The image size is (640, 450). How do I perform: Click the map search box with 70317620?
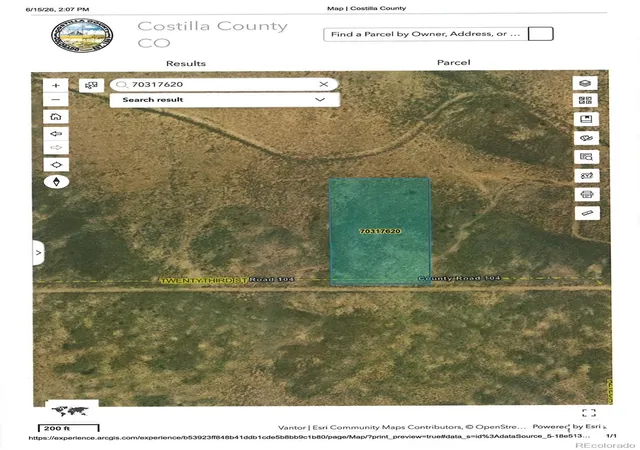coord(224,85)
